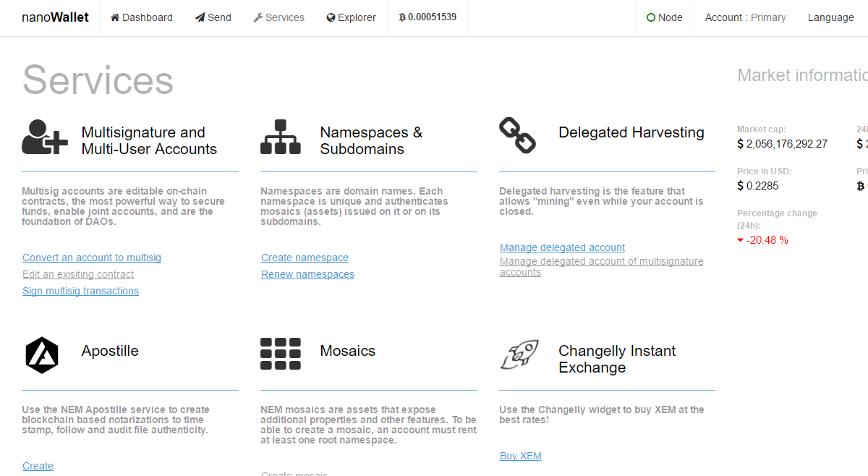Click the Services wrench icon
Image resolution: width=868 pixels, height=476 pixels.
[x=258, y=17]
